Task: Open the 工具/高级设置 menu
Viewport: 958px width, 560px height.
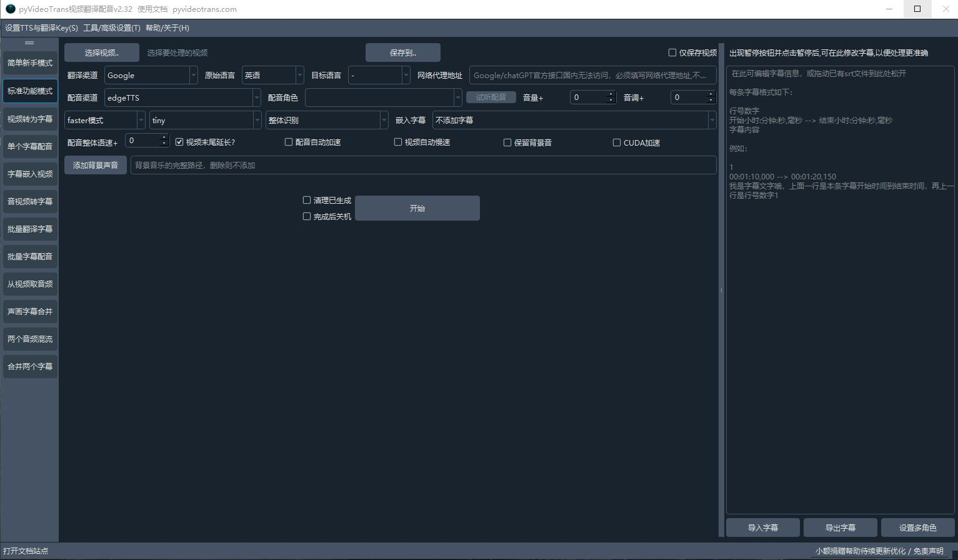Action: (x=111, y=28)
